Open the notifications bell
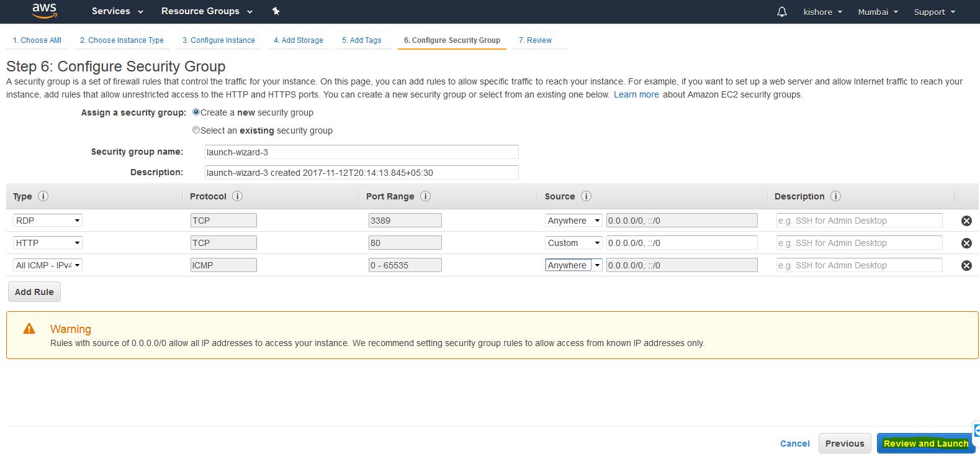Screen dimensions: 980x456 tap(781, 12)
